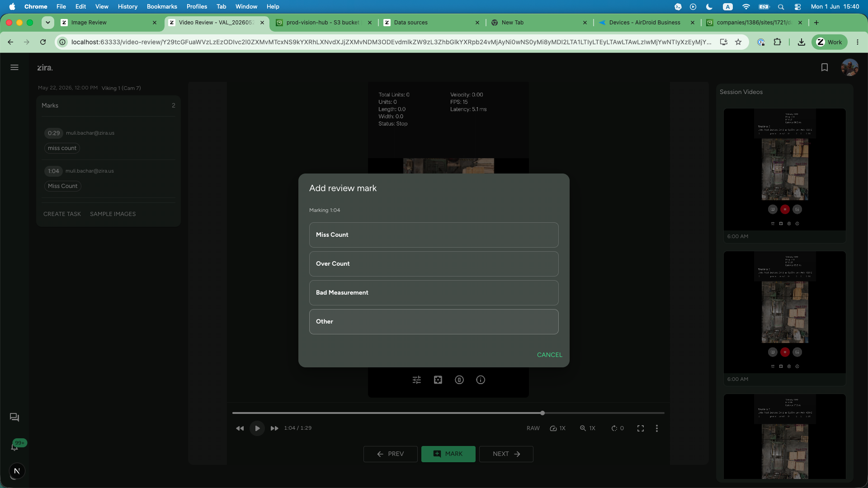Pick the Other review mark option
This screenshot has width=868, height=488.
[434, 321]
